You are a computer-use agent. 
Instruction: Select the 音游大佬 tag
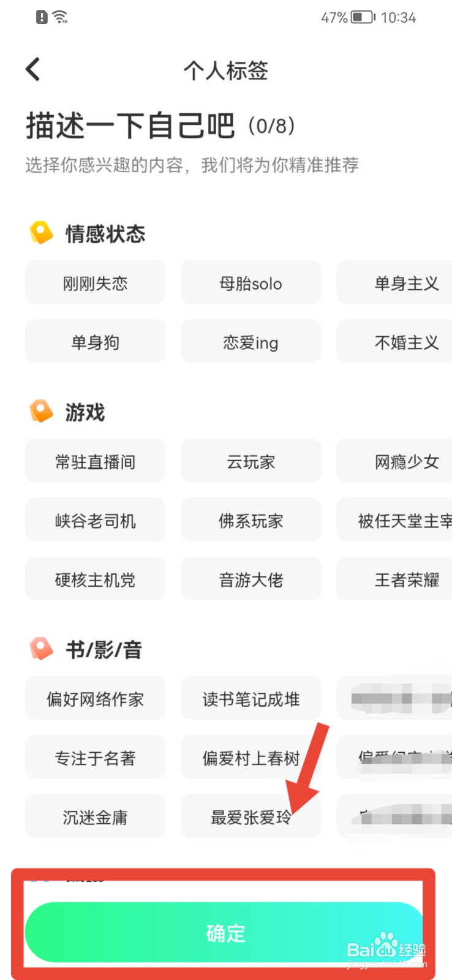coord(250,579)
